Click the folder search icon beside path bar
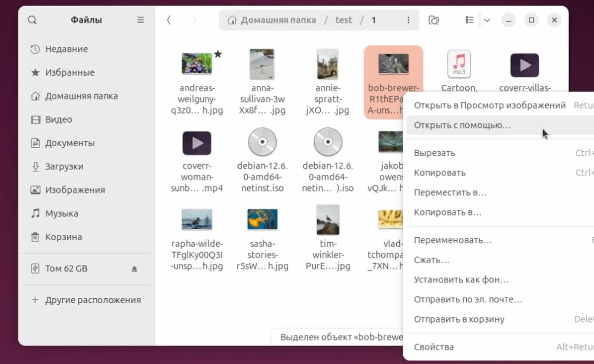Viewport: 594px width, 364px height. pyautogui.click(x=433, y=20)
